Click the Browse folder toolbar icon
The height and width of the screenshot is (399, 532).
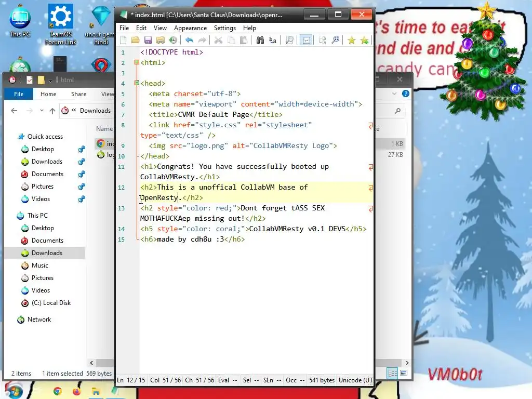(161, 41)
